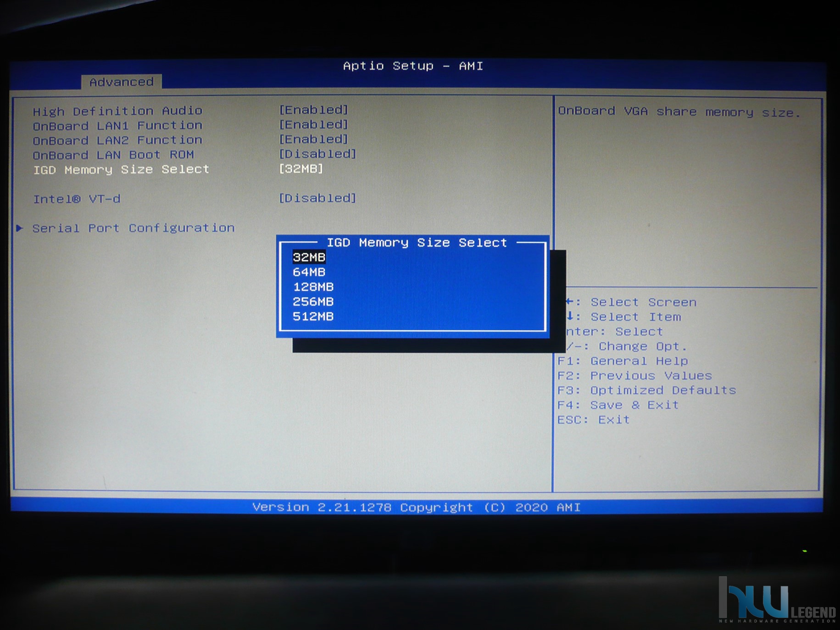Choose 64MB in IGD Memory popup
The image size is (840, 630).
(309, 272)
